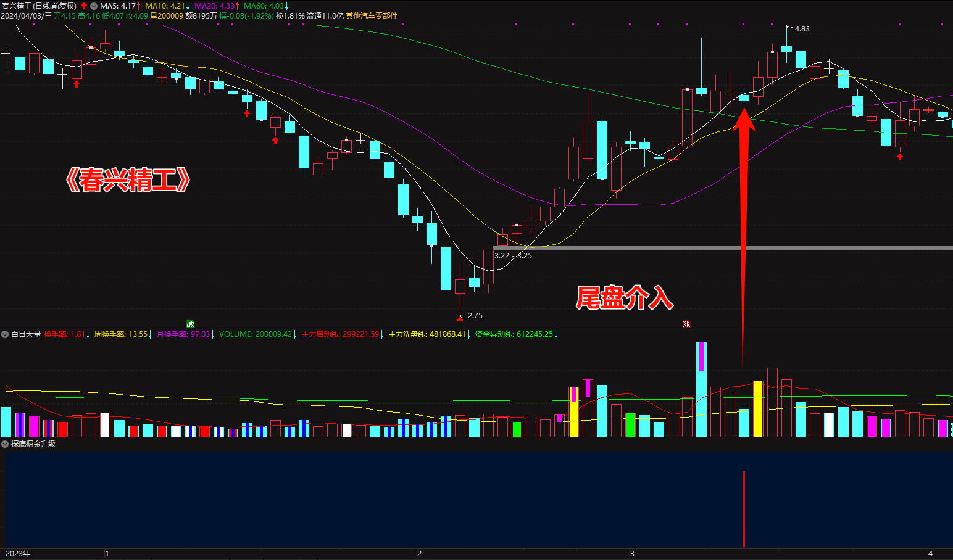Click the 2.75 low price label

point(475,316)
